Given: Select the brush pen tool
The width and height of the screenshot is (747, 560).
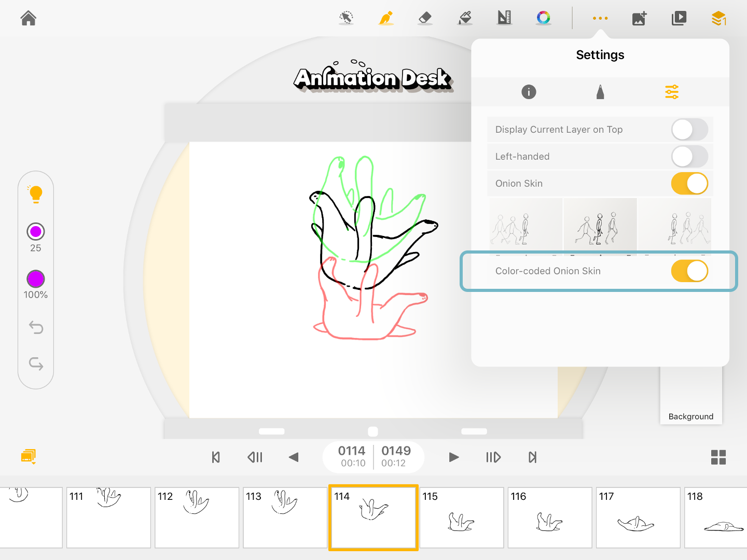Looking at the screenshot, I should [386, 18].
